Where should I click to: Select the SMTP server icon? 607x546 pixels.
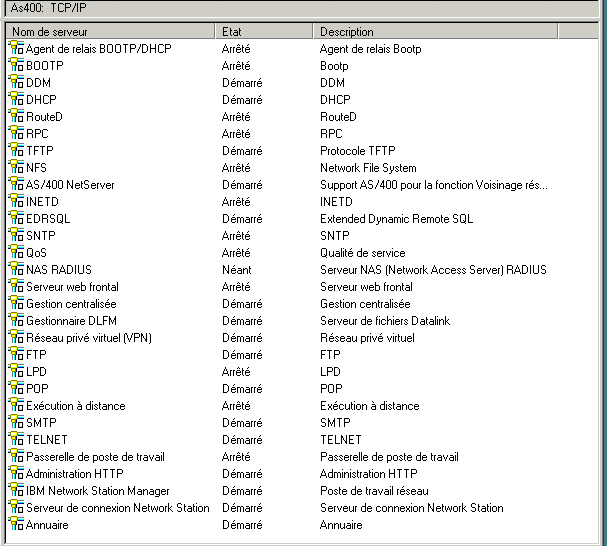[16, 422]
